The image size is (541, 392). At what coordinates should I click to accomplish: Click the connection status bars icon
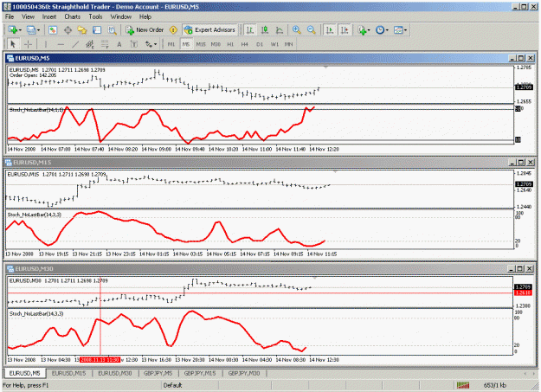click(x=463, y=385)
